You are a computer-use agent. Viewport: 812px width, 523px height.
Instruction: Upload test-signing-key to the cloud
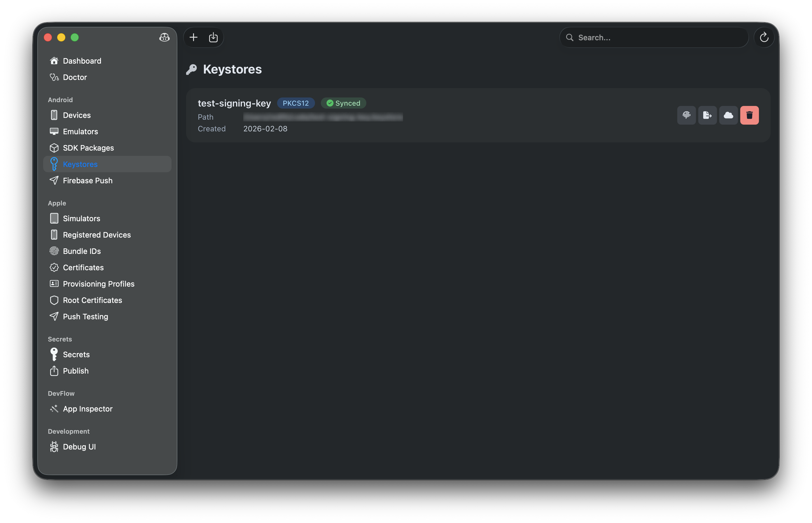pyautogui.click(x=729, y=115)
